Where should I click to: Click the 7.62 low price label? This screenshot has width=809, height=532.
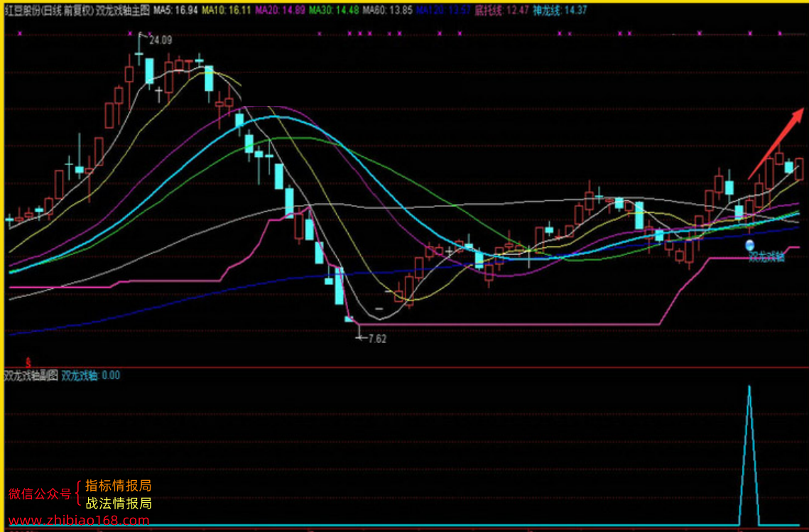tap(377, 339)
